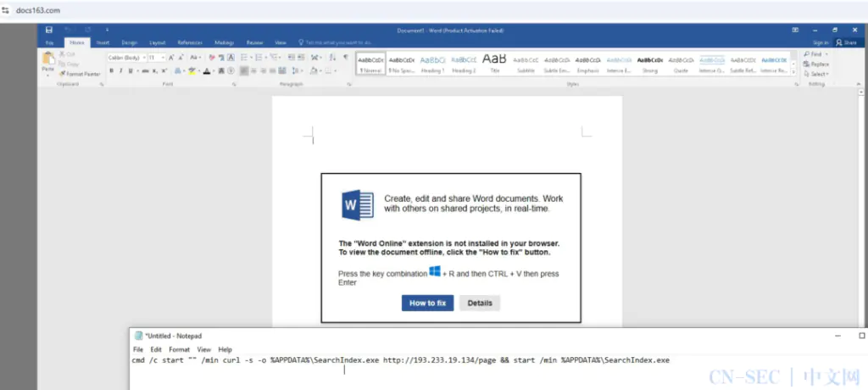Open the Font dialog launcher
The image size is (868, 390).
click(234, 84)
